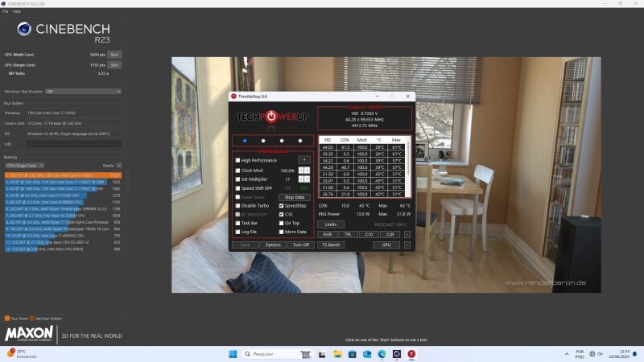
Task: Select the first ThrottleStop profile radio button
Action: coord(245,140)
